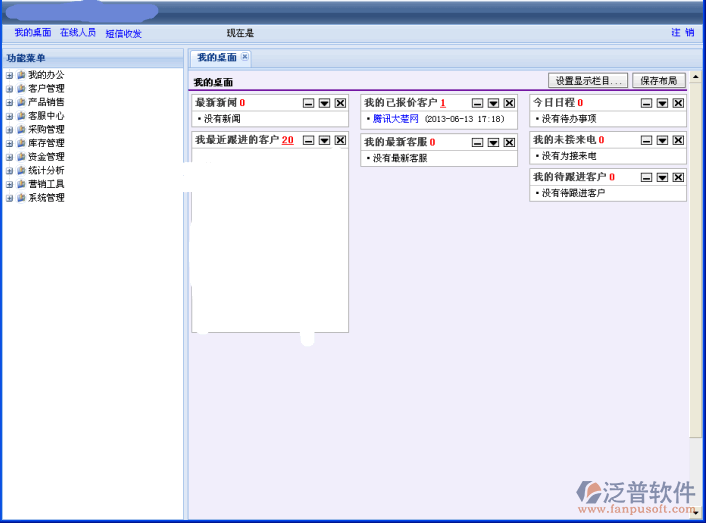Open the dropdown arrow on 今日日程 panel

point(662,103)
